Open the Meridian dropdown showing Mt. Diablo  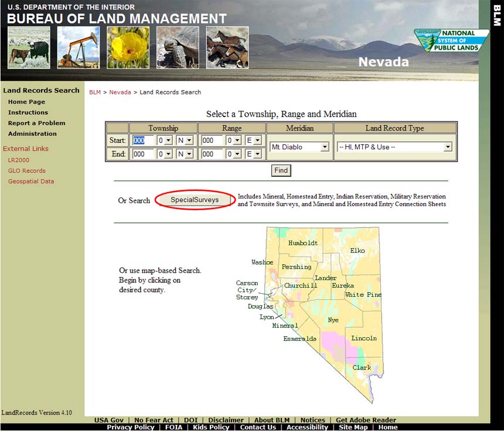pos(299,147)
